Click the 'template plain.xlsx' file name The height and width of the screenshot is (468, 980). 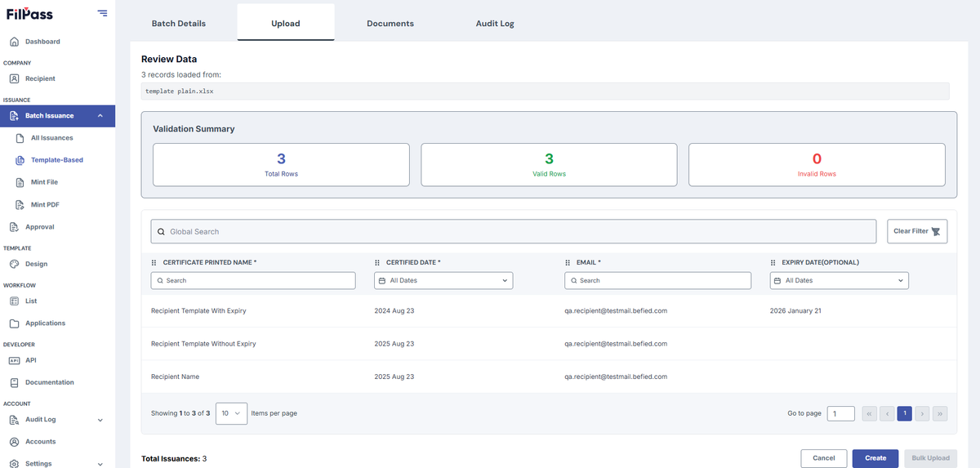click(x=180, y=91)
